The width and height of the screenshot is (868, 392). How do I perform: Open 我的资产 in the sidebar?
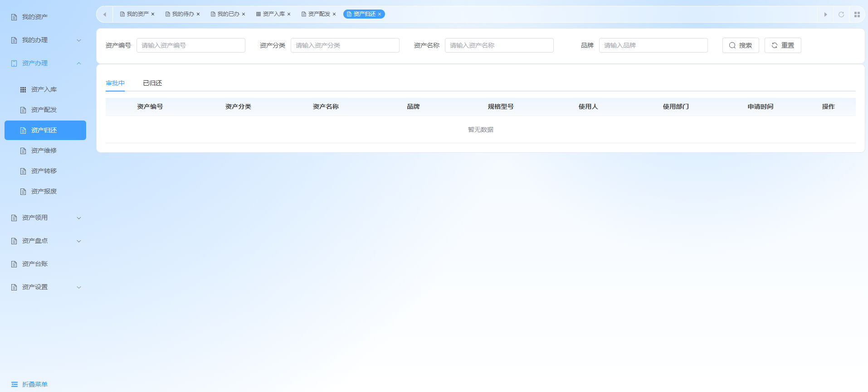tap(35, 17)
